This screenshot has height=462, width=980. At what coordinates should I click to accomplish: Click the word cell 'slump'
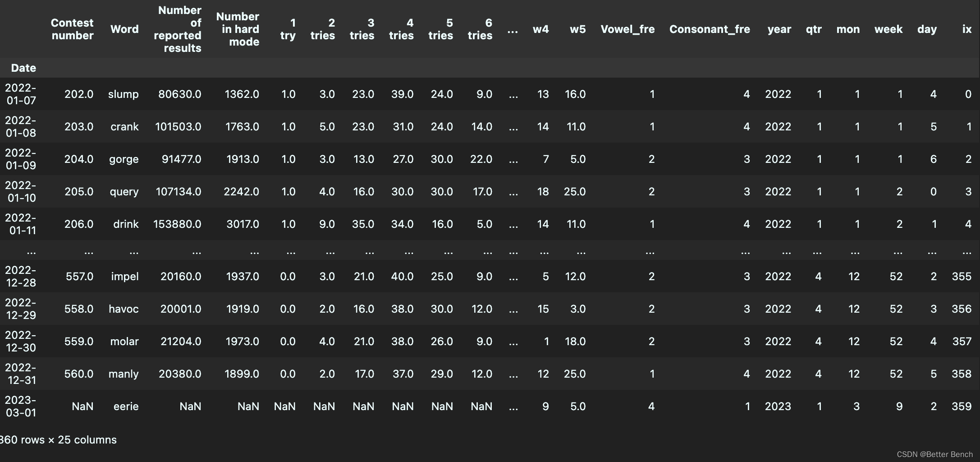[123, 94]
